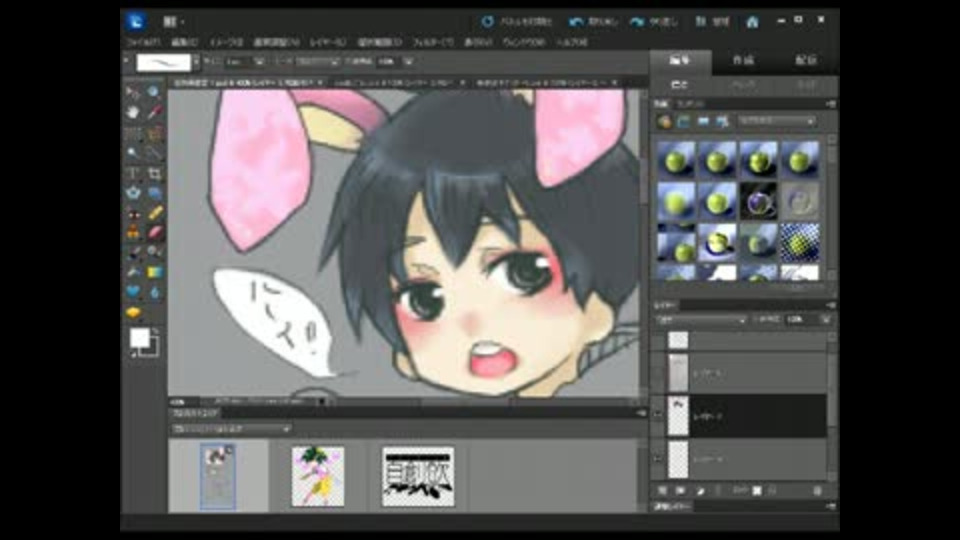Toggle visibility of the second layer from top
The image size is (960, 540).
pyautogui.click(x=658, y=372)
